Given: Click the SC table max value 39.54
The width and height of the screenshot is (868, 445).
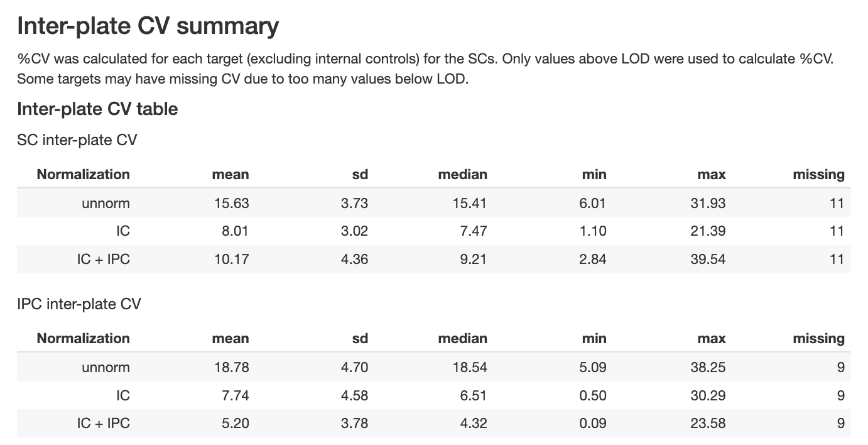Looking at the screenshot, I should click(708, 259).
